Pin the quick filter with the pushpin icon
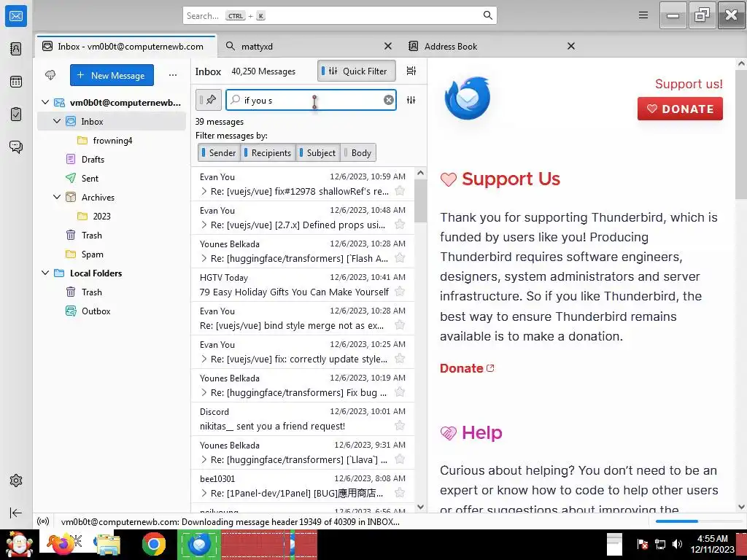The width and height of the screenshot is (747, 560). [x=208, y=100]
